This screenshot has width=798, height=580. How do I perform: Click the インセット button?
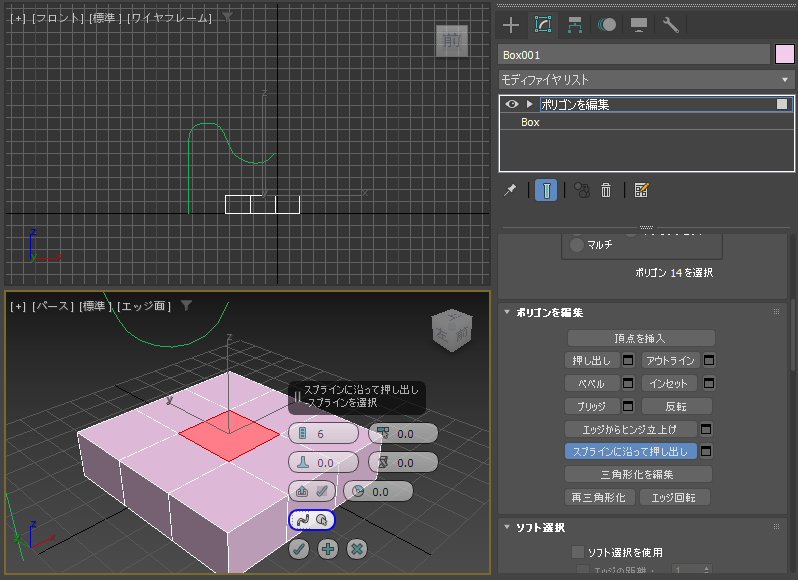pyautogui.click(x=669, y=383)
